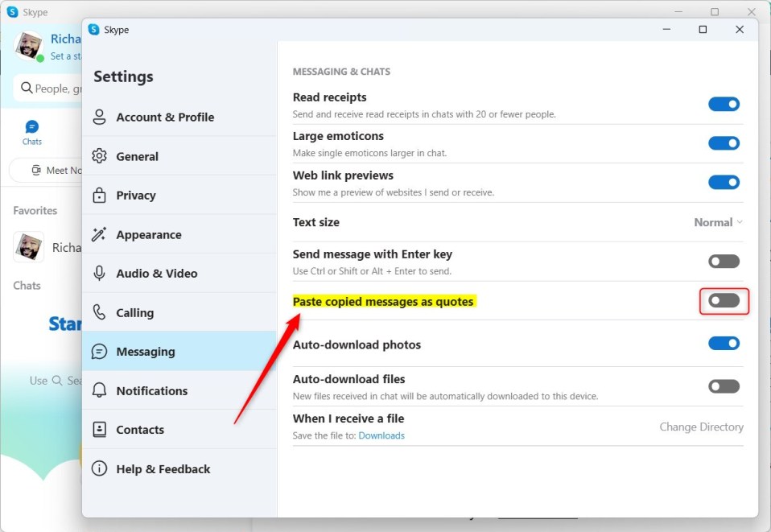Click the Skype logo in Settings title bar

(93, 30)
